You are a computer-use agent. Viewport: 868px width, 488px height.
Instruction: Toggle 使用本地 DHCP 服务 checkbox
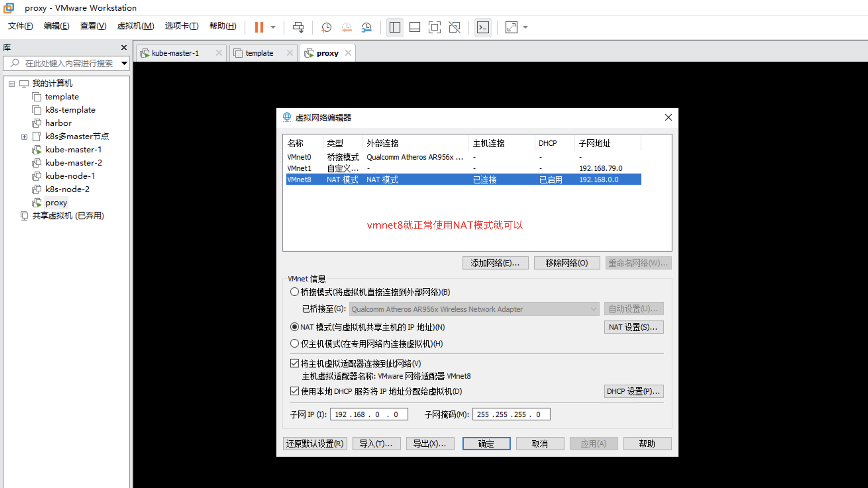(295, 391)
